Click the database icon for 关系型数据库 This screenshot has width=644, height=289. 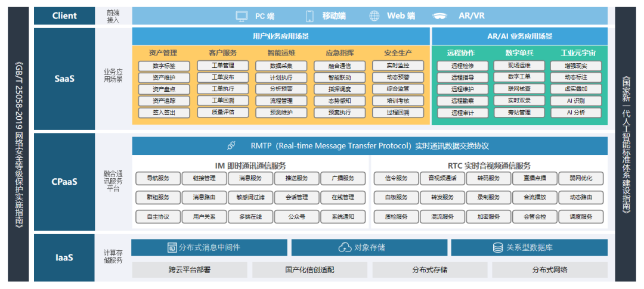click(x=498, y=247)
